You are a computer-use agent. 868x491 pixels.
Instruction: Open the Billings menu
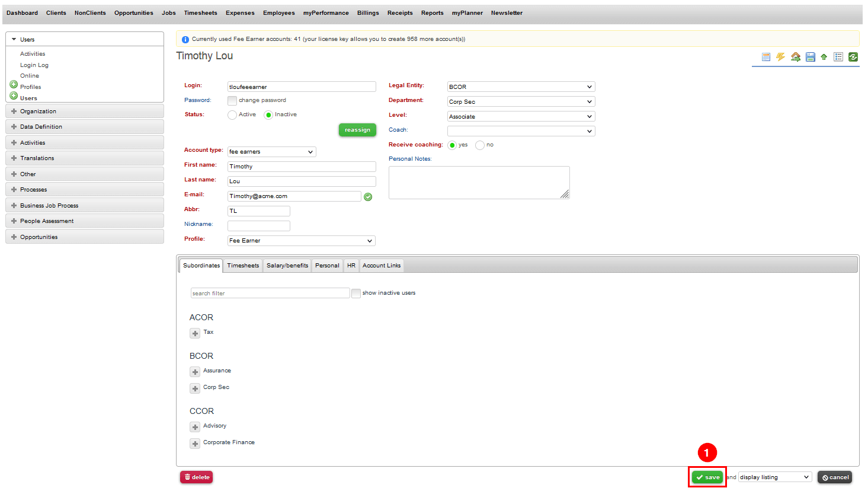pos(368,13)
